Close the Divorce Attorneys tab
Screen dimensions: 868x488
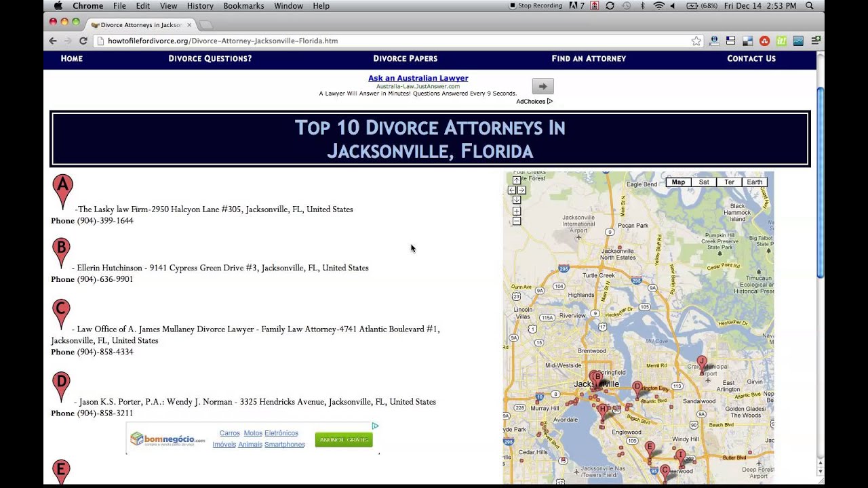coord(189,25)
